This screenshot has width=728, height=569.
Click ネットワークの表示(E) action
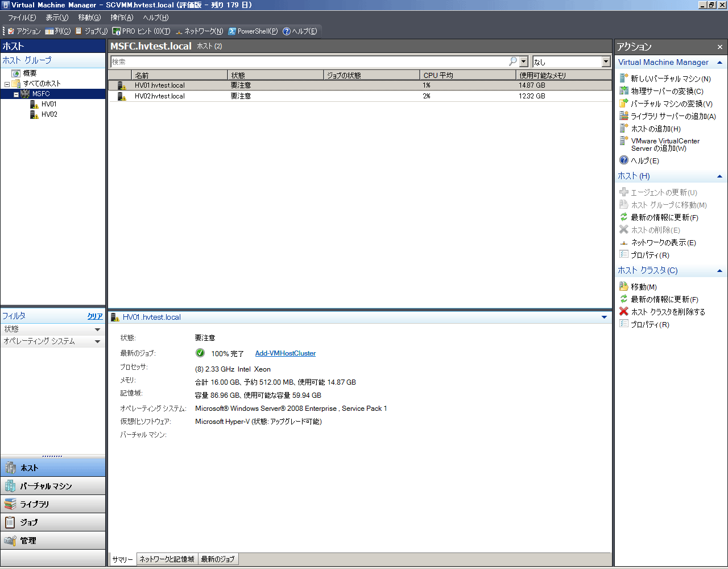click(x=657, y=242)
